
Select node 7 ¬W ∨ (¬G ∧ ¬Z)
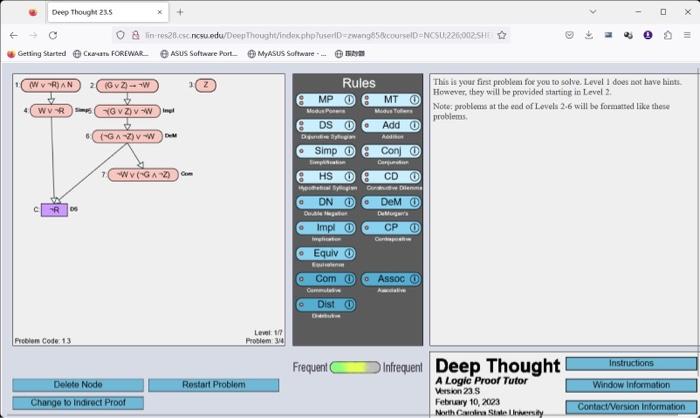tap(143, 175)
